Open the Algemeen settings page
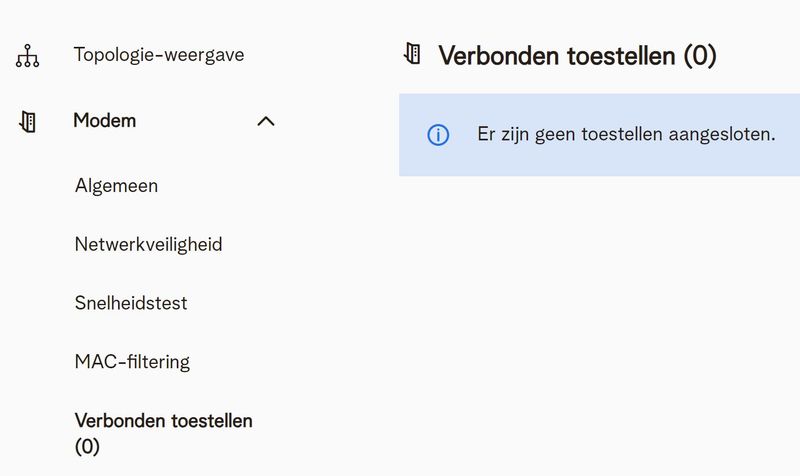 pos(116,186)
